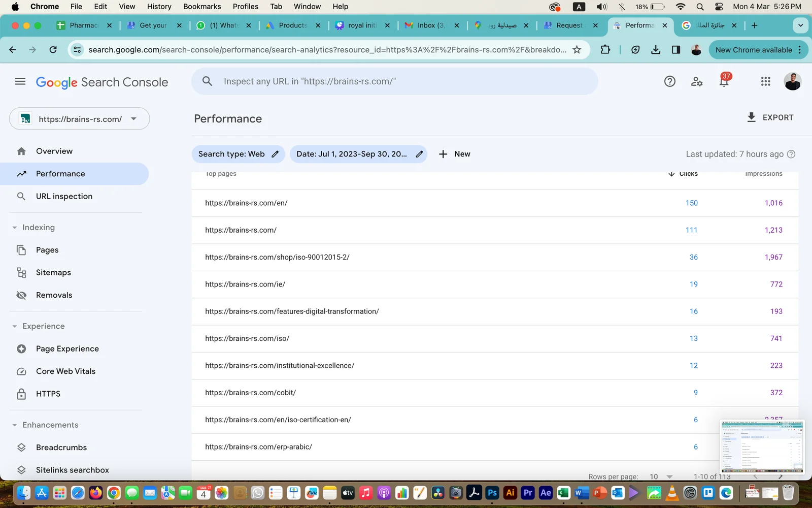812x508 pixels.
Task: Open the shop/iso-90012015-2 page row
Action: point(277,257)
